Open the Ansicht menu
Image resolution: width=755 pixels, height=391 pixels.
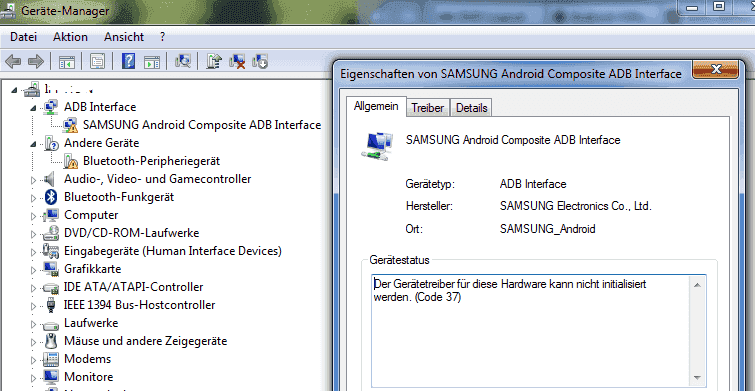click(124, 37)
